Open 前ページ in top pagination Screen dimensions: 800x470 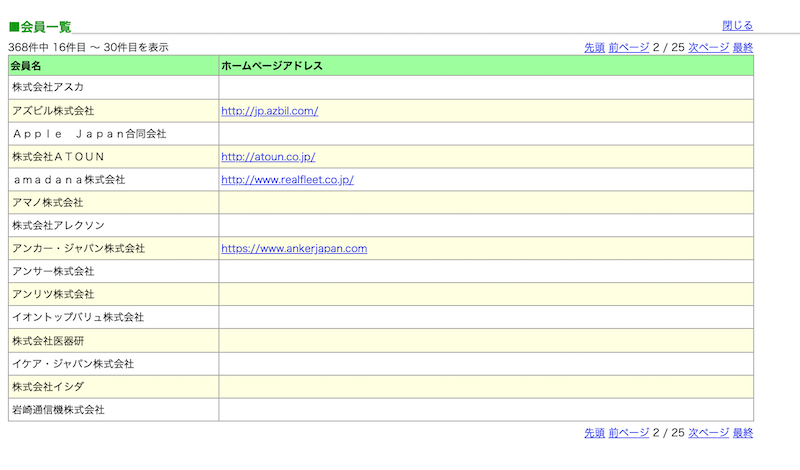point(629,47)
